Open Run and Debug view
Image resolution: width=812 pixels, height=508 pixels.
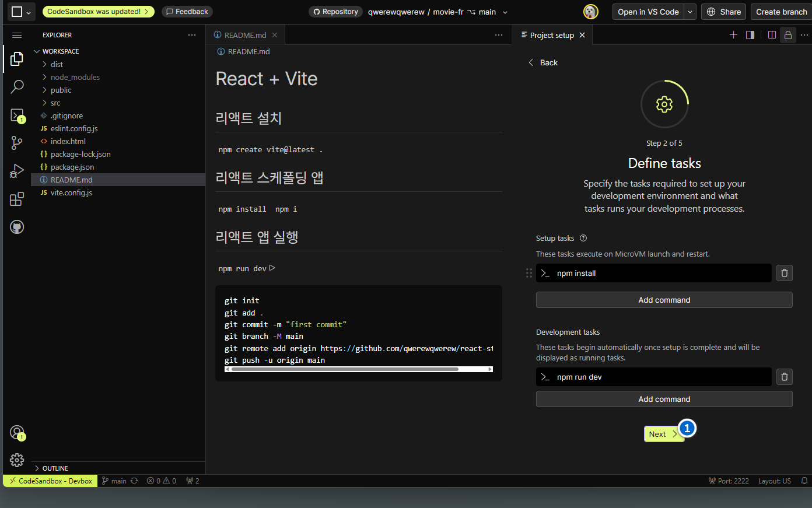pyautogui.click(x=17, y=171)
